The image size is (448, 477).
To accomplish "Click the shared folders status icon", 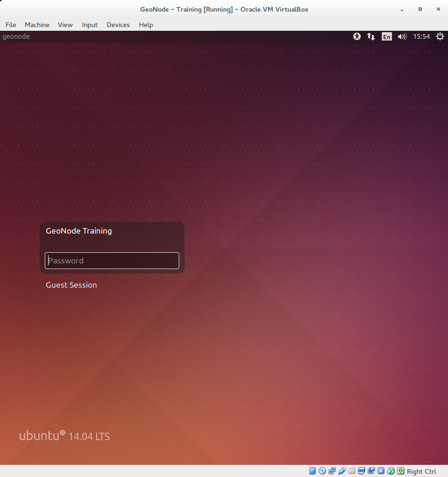I will [352, 471].
